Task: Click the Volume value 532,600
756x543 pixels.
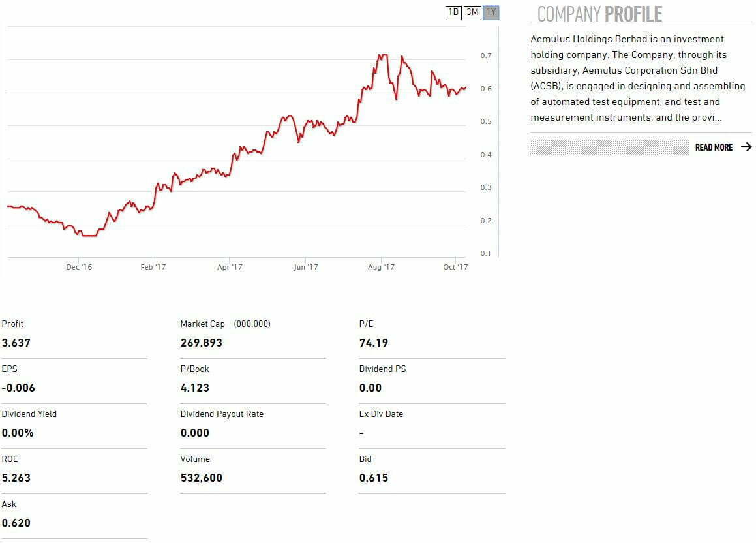Action: coord(201,478)
